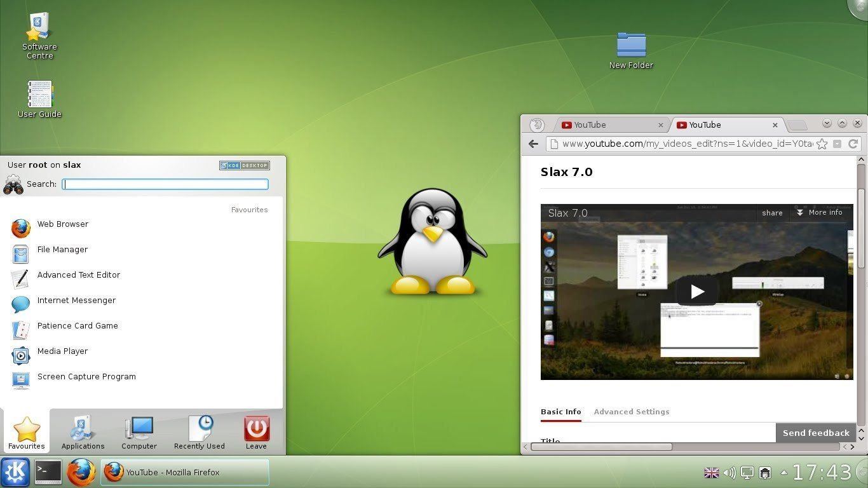Expand hidden system tray icons arrow
This screenshot has height=488, width=868.
pyautogui.click(x=783, y=472)
